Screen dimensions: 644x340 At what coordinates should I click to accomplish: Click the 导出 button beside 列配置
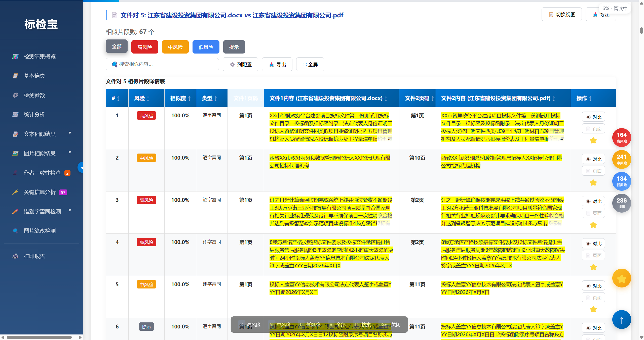(x=277, y=65)
